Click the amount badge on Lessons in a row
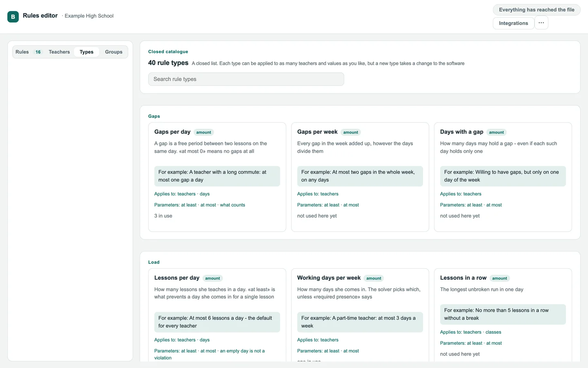 [500, 278]
